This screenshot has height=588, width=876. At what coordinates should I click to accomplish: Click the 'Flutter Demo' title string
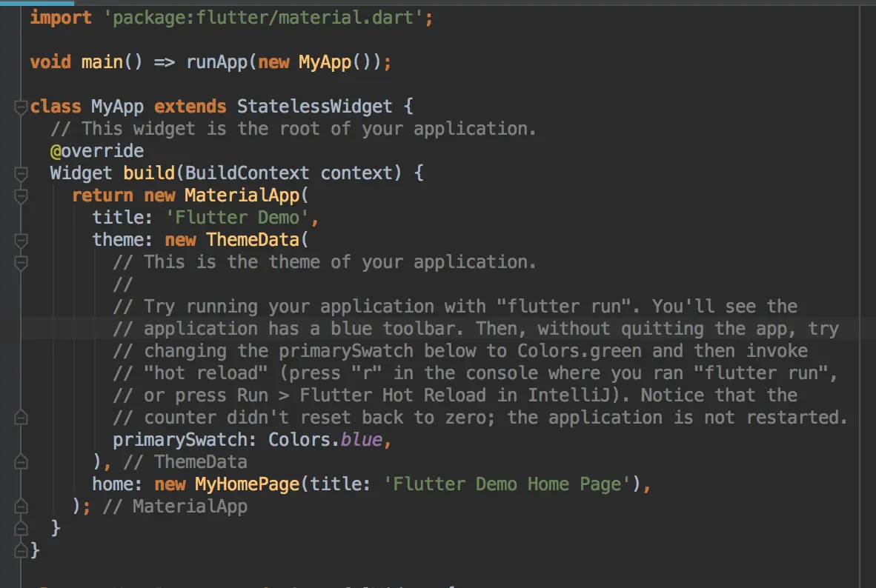click(x=237, y=217)
